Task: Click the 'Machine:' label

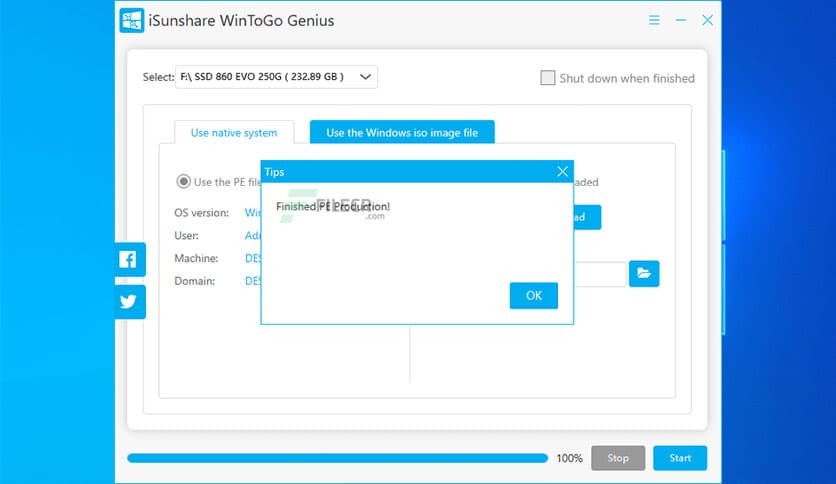Action: 196,258
